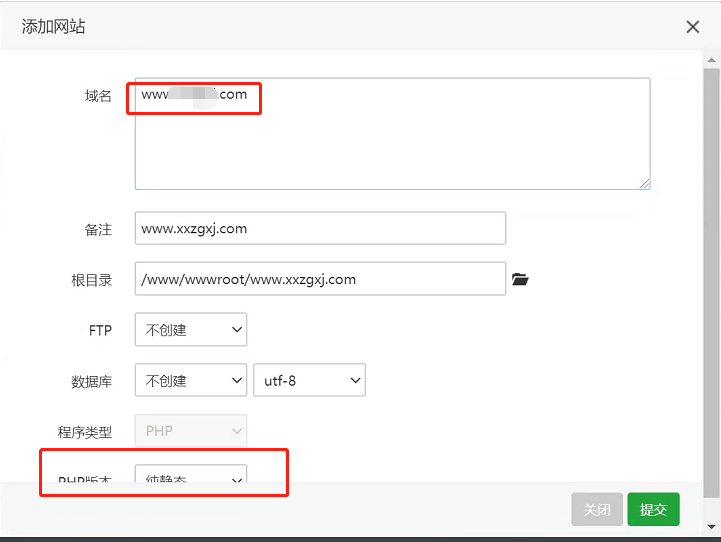Expand the PHP版本 纯静态 dropdown
The width and height of the screenshot is (721, 542).
tap(191, 480)
